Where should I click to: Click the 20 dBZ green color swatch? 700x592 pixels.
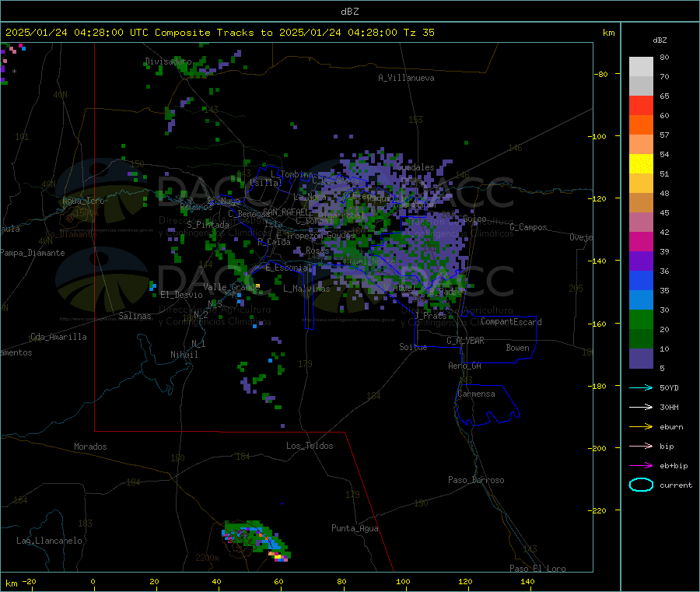pyautogui.click(x=641, y=319)
